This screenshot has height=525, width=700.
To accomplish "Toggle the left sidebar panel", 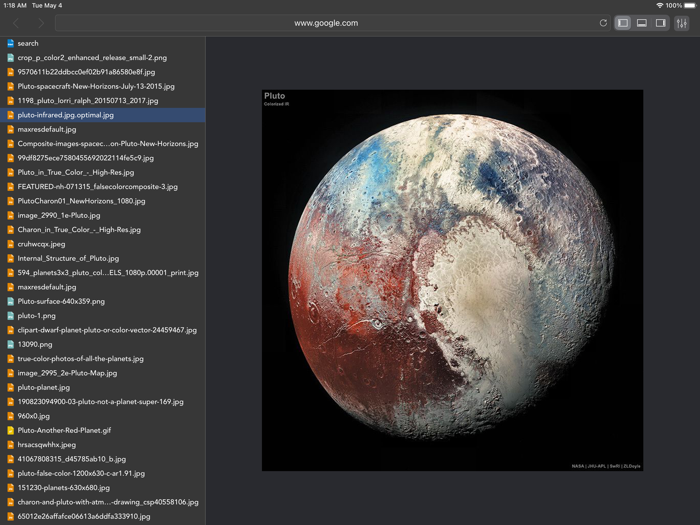I will click(623, 23).
